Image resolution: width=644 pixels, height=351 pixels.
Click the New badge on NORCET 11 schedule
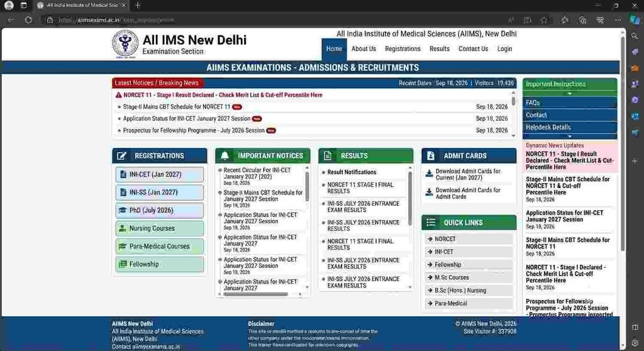(x=237, y=107)
